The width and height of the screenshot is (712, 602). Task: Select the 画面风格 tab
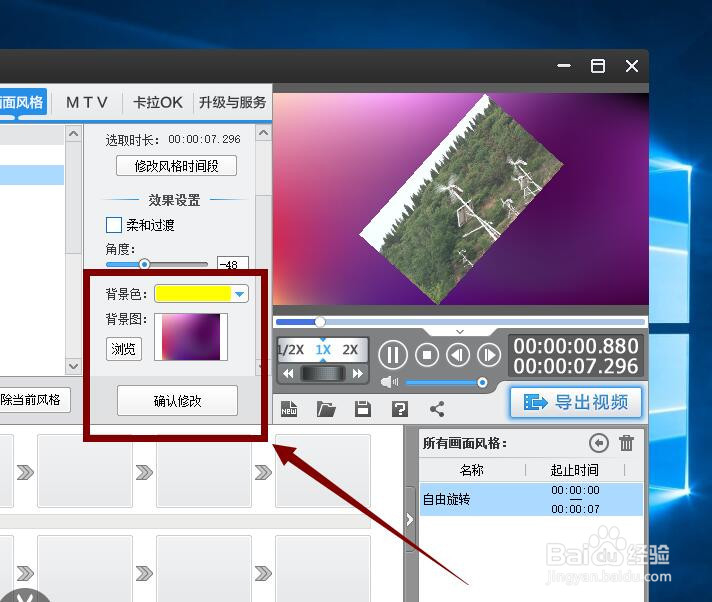pyautogui.click(x=22, y=102)
